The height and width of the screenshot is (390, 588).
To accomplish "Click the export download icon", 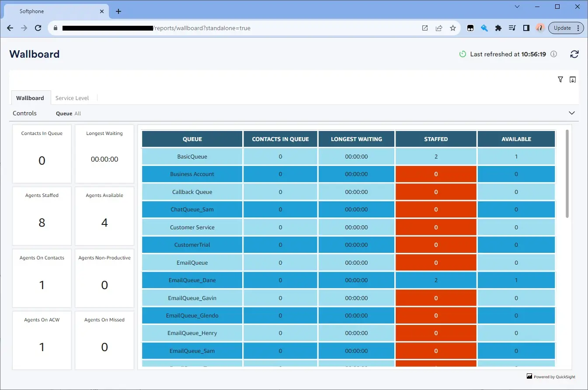I will click(573, 79).
